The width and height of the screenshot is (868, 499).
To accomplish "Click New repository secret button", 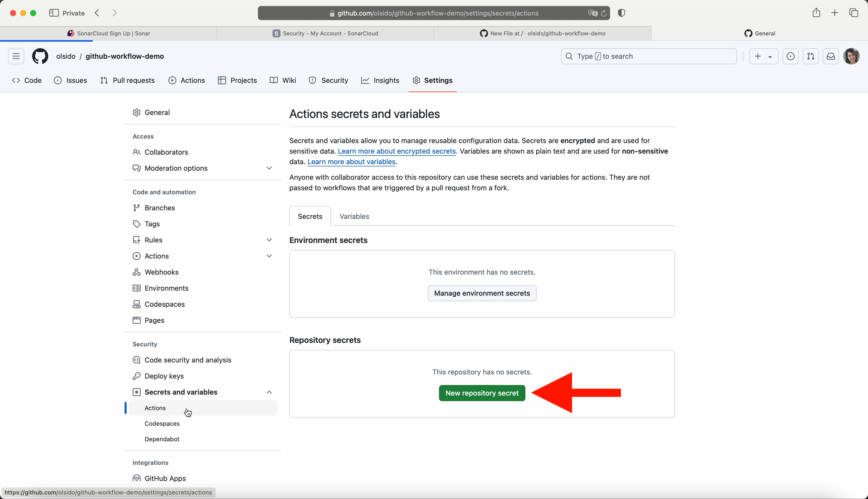I will tap(482, 393).
